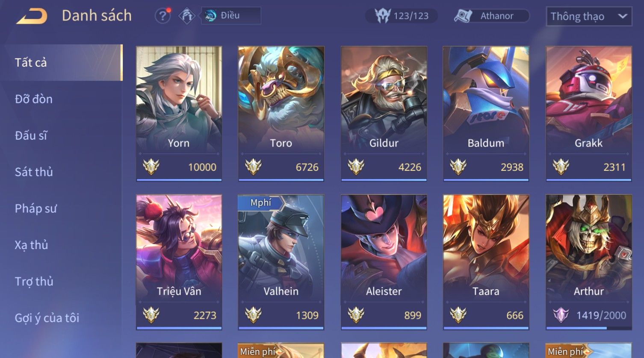Screen dimensions: 644x358
Task: Click the Athanor scroll icon
Action: [463, 16]
